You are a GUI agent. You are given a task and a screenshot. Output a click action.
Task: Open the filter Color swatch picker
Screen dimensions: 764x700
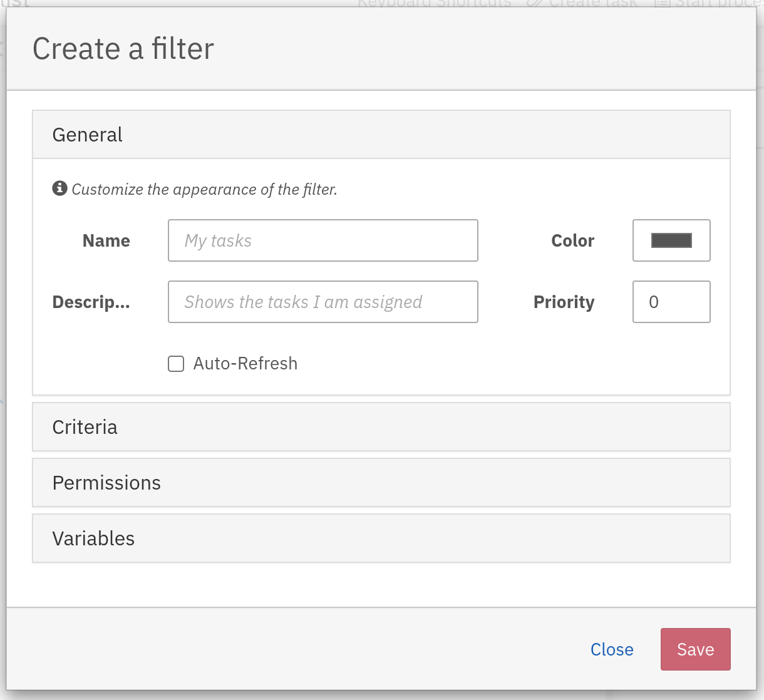click(671, 240)
